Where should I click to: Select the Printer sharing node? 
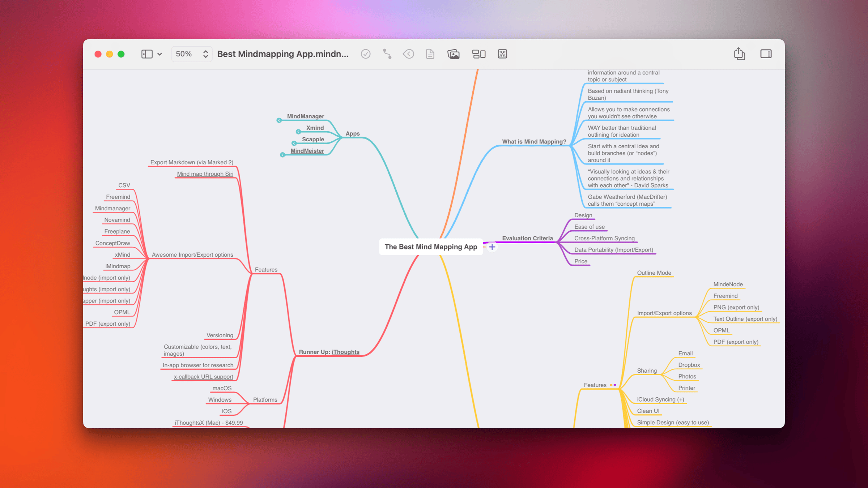(686, 388)
